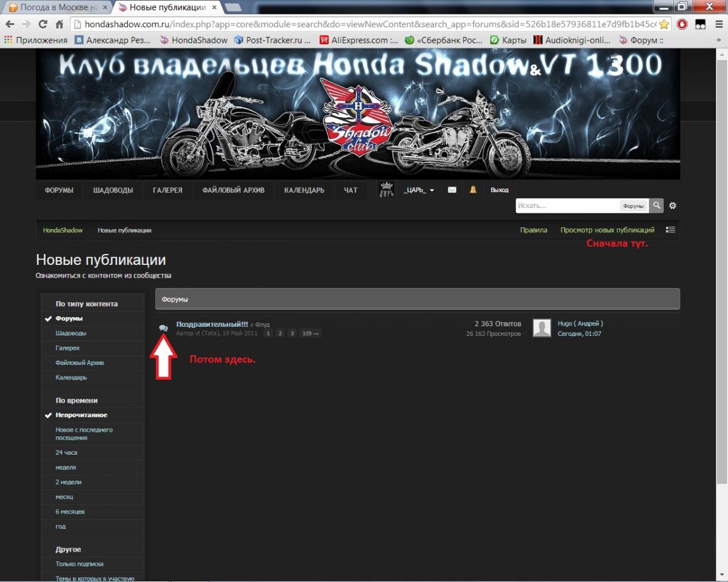Choose the год time filter
This screenshot has width=728, height=582.
point(61,526)
